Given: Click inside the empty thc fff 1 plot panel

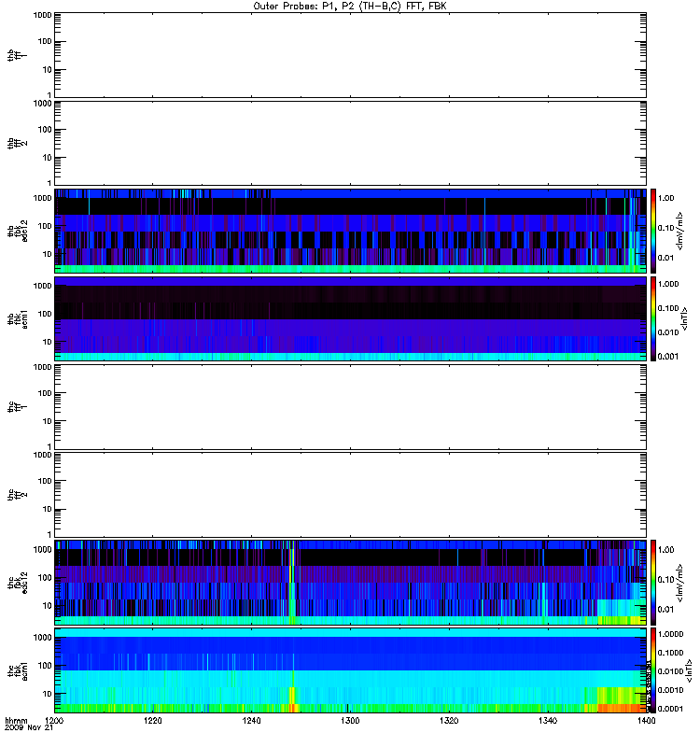Looking at the screenshot, I should tap(350, 407).
